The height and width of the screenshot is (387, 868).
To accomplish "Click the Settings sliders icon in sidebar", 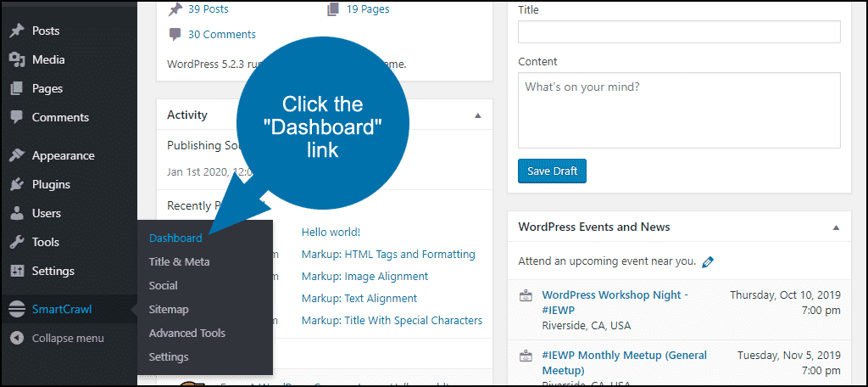I will click(17, 271).
